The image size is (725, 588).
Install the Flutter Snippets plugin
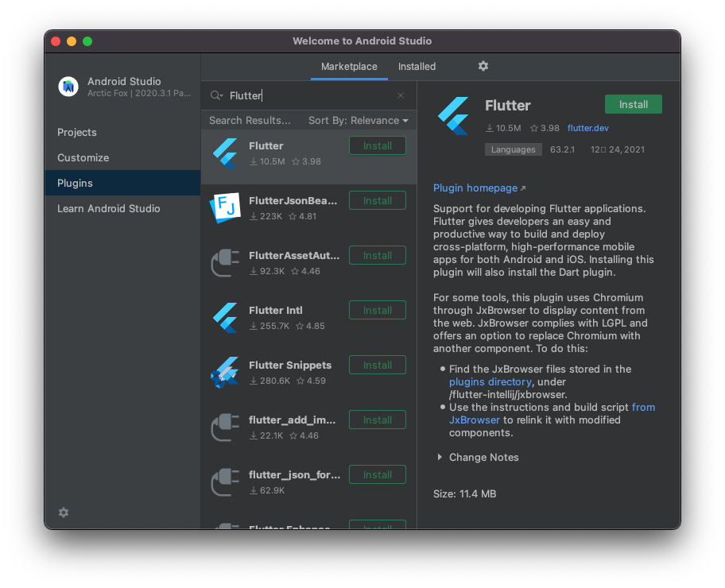378,366
